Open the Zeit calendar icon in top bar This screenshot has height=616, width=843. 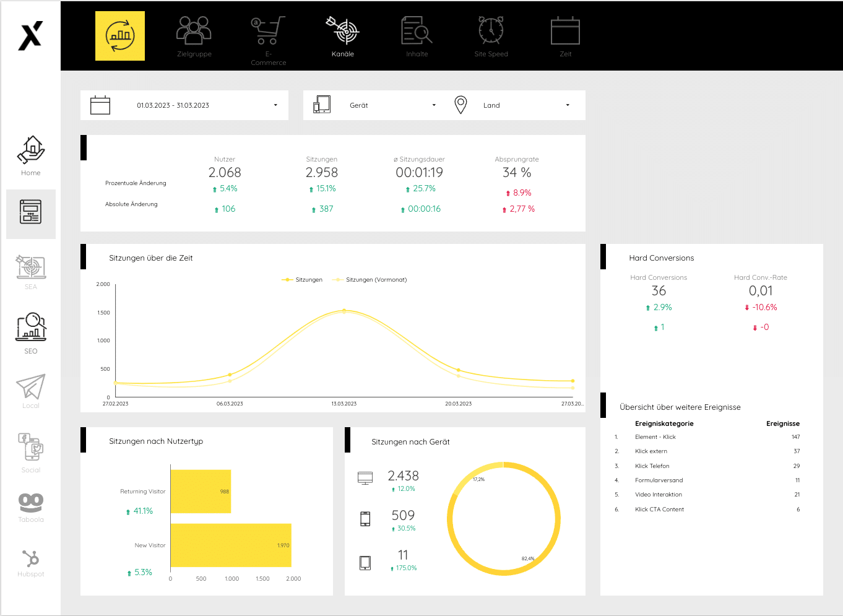pyautogui.click(x=565, y=30)
